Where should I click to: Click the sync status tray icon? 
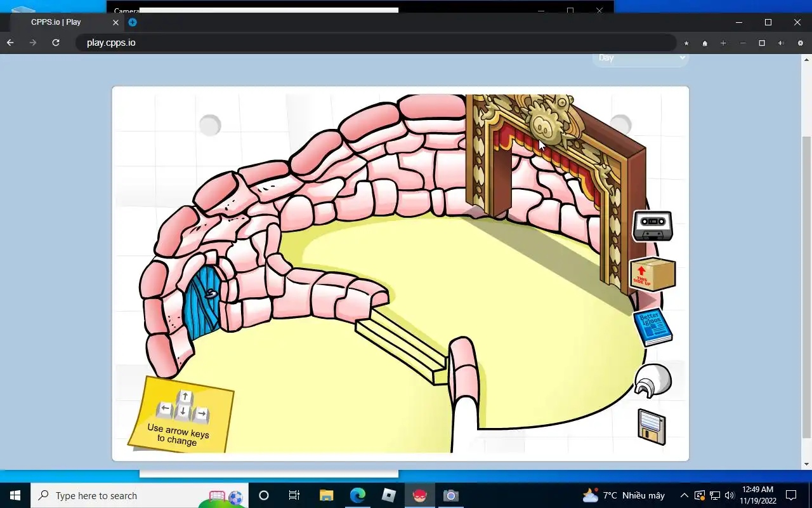[700, 495]
